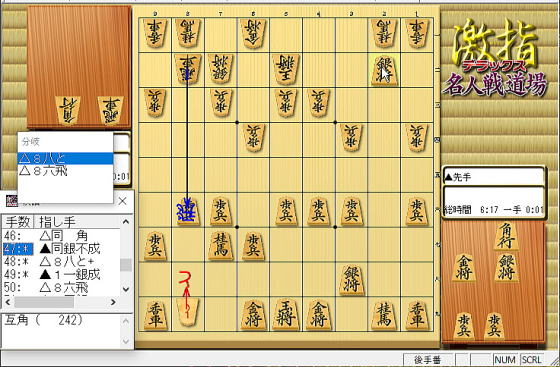Pick the gold general in the sente hand
560x367 pixels.
pos(464,268)
